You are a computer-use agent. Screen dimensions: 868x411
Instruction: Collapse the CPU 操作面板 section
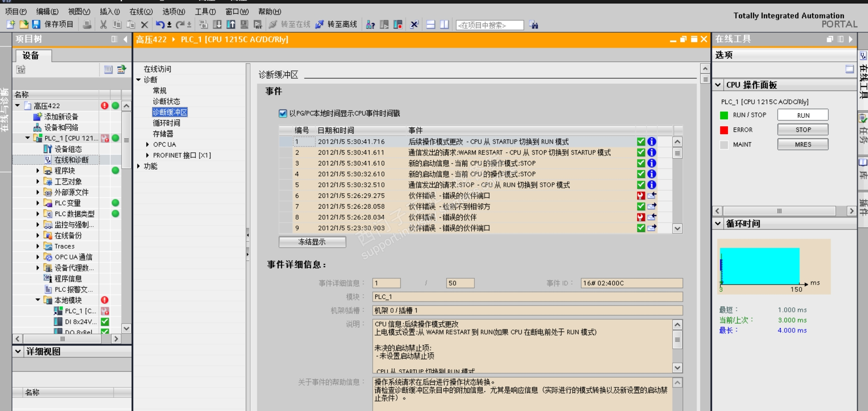[718, 85]
